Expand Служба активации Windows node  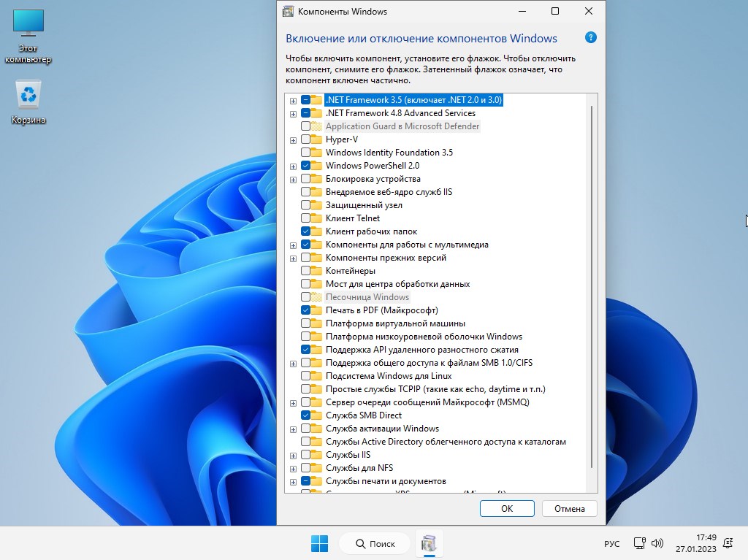click(293, 429)
